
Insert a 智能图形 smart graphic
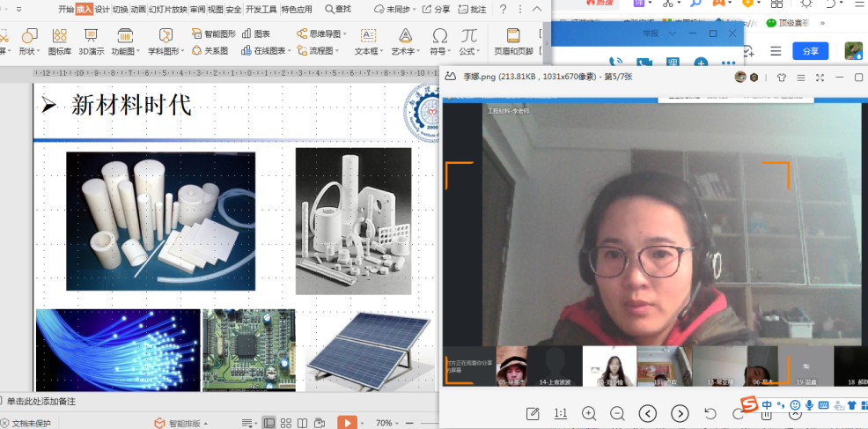[213, 33]
